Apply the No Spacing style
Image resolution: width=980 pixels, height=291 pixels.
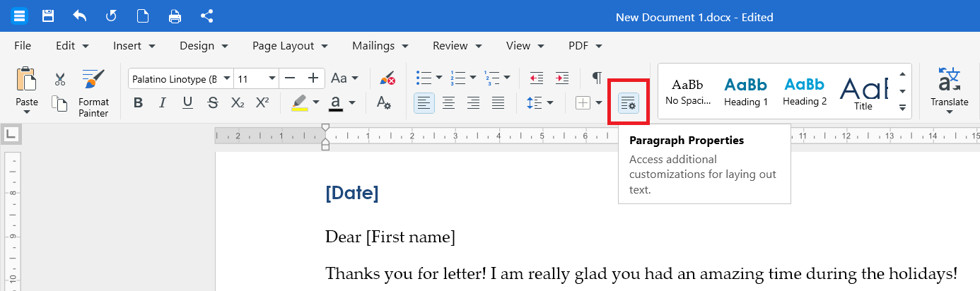pos(688,92)
